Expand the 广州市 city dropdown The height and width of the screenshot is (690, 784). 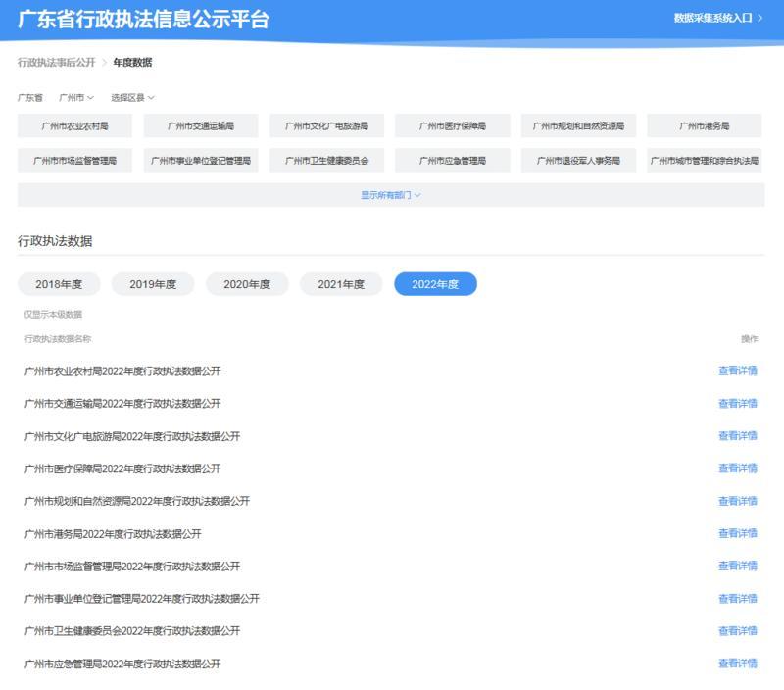[75, 98]
